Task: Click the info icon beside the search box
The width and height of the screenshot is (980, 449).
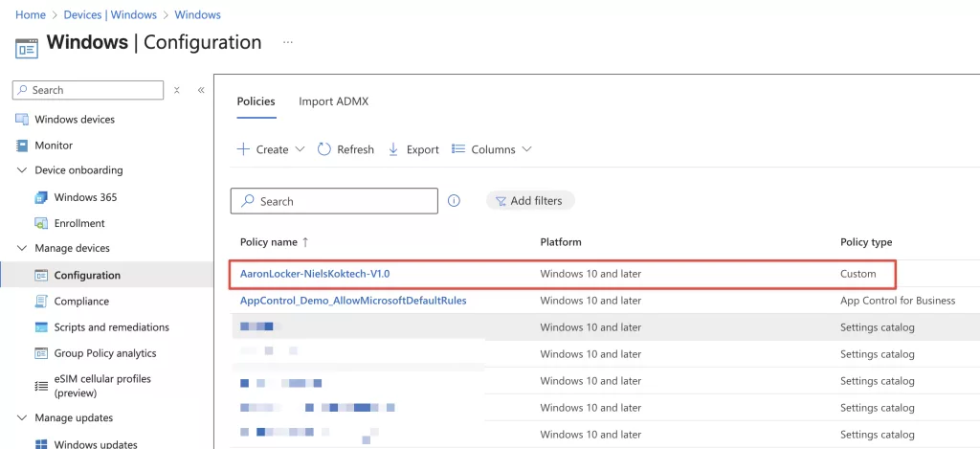Action: [455, 201]
